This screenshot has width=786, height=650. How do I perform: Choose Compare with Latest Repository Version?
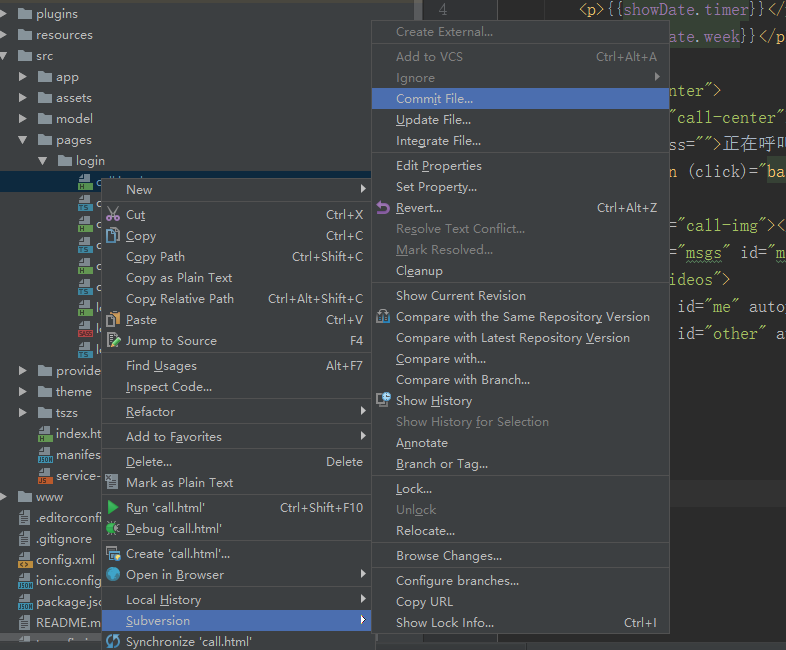tap(520, 338)
